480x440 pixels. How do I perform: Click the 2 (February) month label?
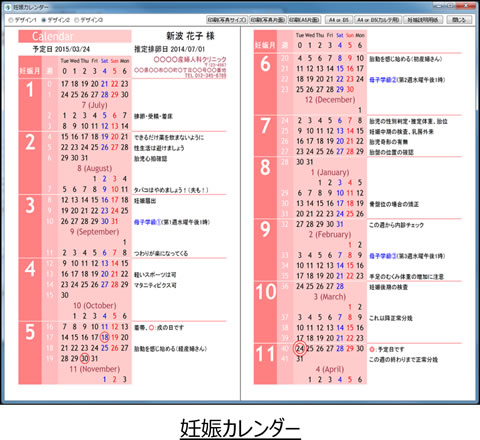coord(330,234)
